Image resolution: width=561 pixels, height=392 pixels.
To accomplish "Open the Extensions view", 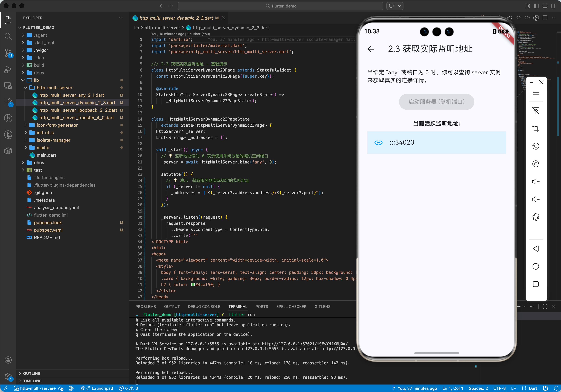I will (x=8, y=102).
